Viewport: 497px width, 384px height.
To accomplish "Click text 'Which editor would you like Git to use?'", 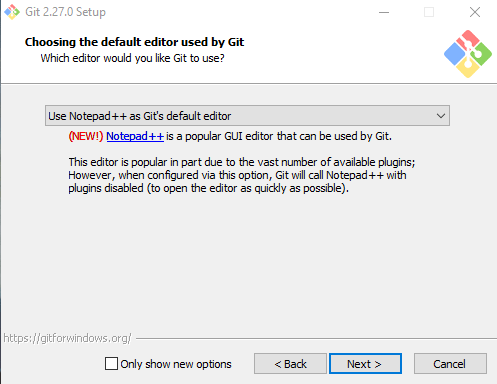I will coord(132,58).
